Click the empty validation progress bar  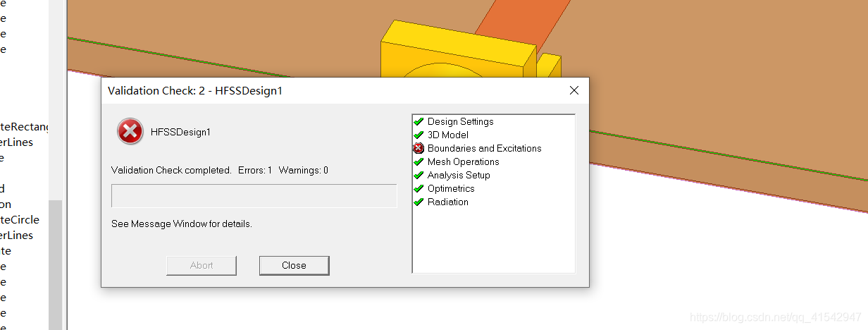click(x=254, y=196)
